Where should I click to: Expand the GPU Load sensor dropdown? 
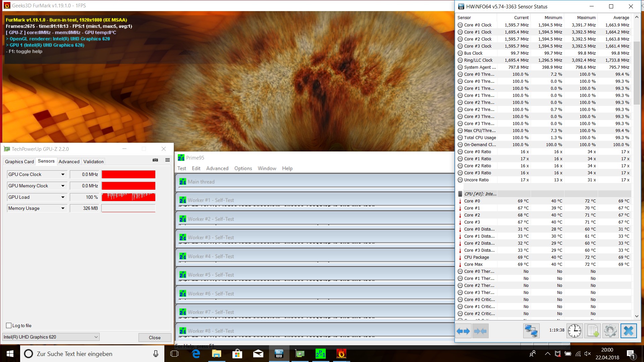coord(63,197)
